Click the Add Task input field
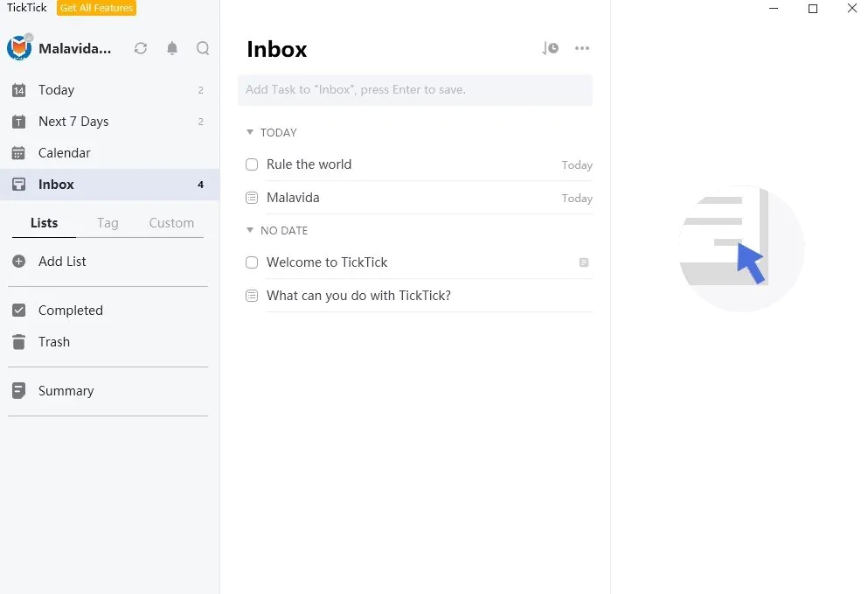 coord(414,90)
